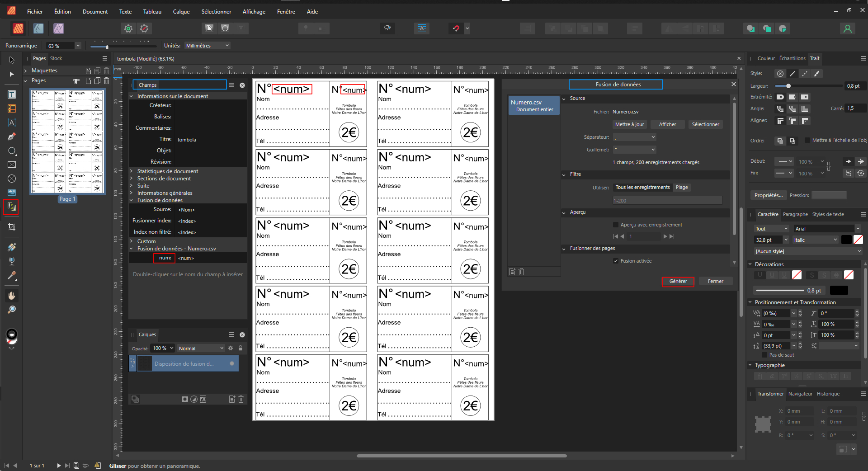Image resolution: width=868 pixels, height=471 pixels.
Task: Pick the Table tool
Action: (12, 108)
